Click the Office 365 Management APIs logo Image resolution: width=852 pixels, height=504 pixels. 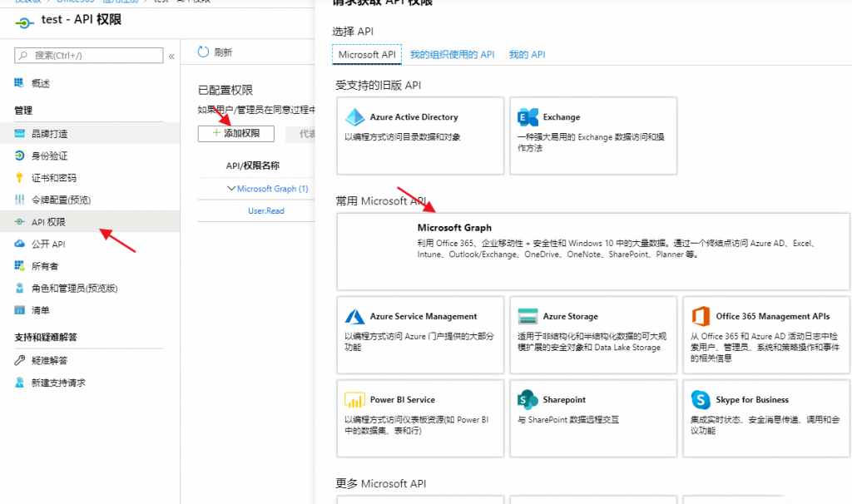(x=701, y=316)
